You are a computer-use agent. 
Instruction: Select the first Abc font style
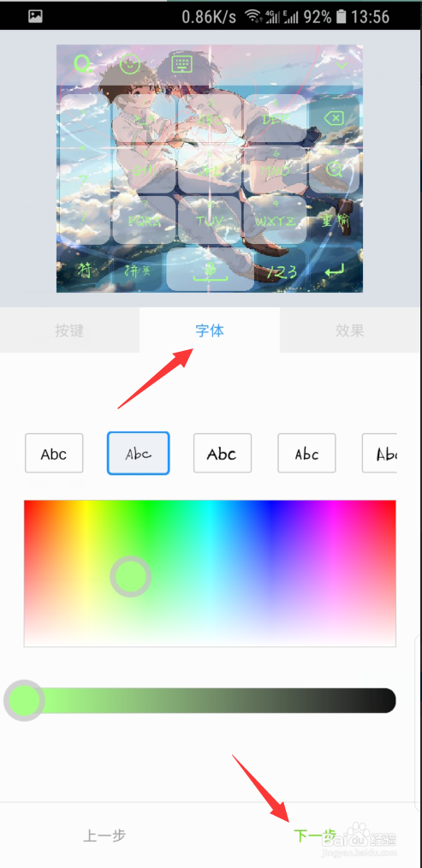click(54, 454)
